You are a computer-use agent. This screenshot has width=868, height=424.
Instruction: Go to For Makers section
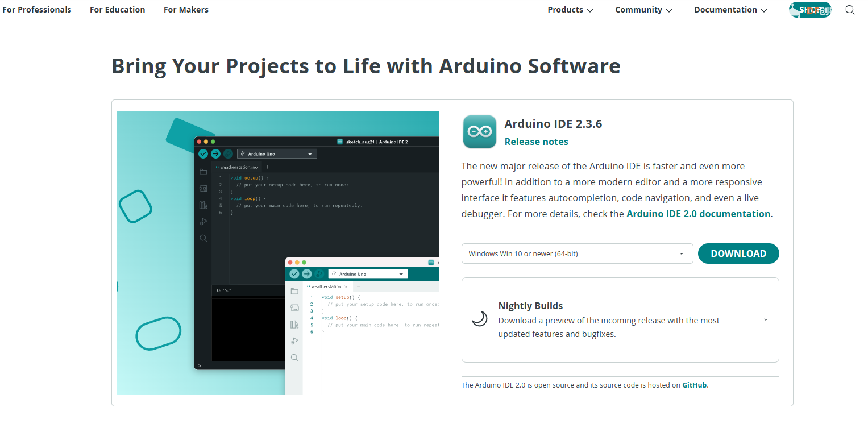186,10
